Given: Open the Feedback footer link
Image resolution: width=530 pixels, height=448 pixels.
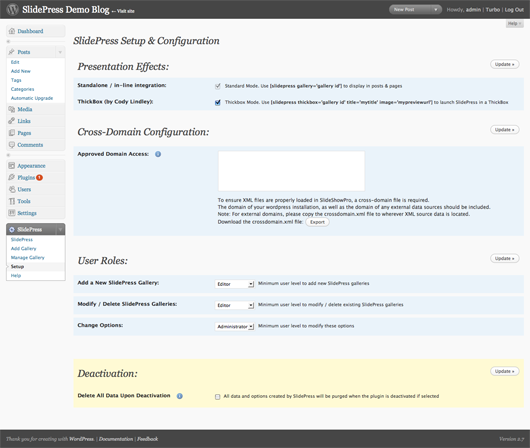Looking at the screenshot, I should tap(147, 439).
